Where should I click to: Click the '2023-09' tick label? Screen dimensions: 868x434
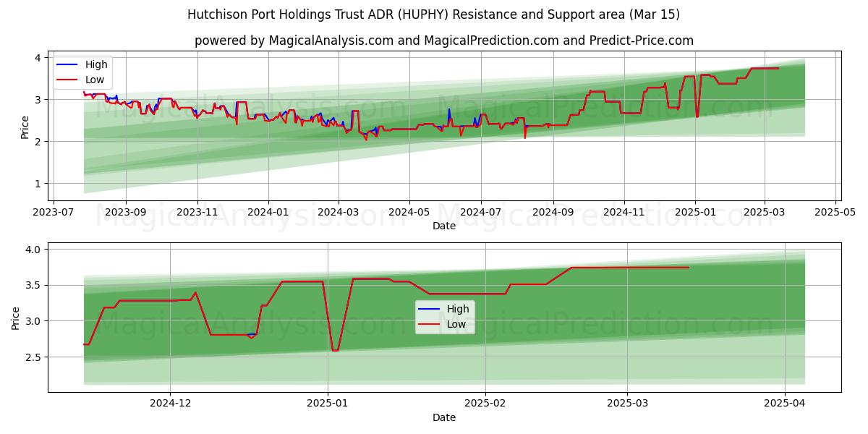click(x=126, y=213)
